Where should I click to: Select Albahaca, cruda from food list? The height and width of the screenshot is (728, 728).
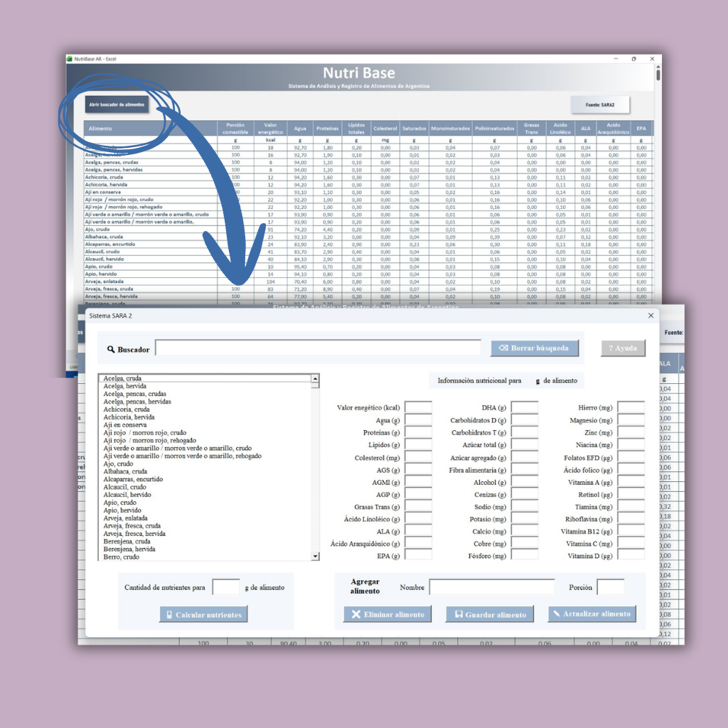click(x=125, y=471)
